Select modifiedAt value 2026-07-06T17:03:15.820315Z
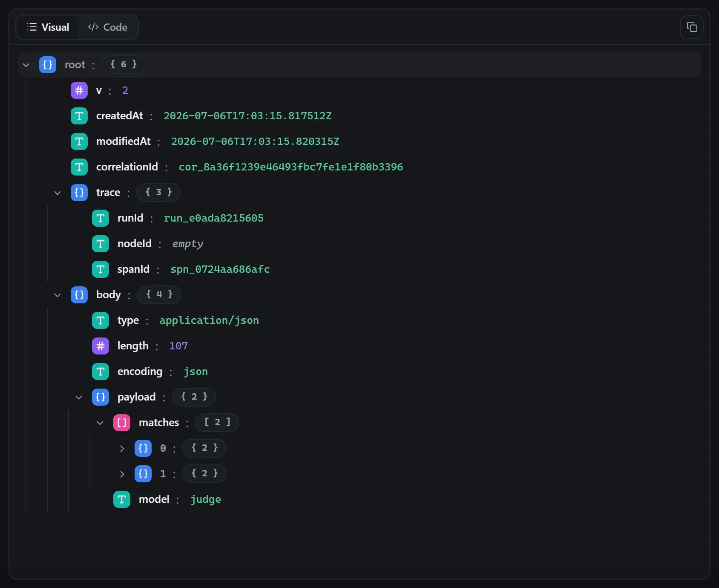719x588 pixels. [255, 141]
